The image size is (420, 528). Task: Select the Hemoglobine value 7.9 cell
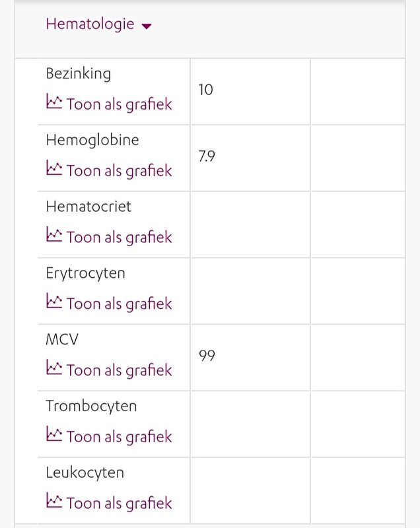tap(250, 158)
